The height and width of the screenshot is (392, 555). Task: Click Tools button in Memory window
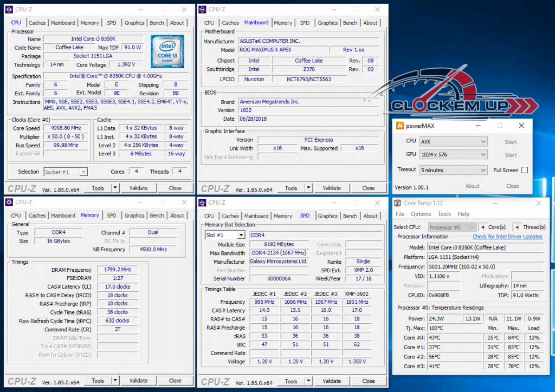click(x=98, y=381)
